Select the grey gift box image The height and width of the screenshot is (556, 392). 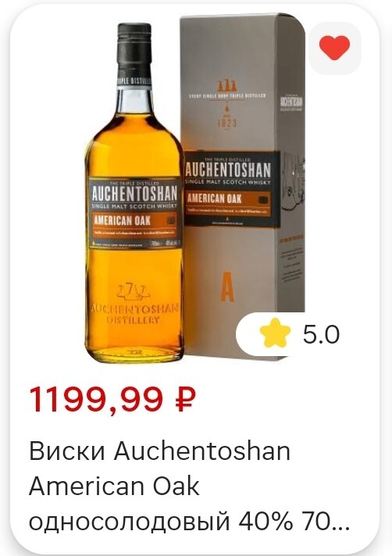tap(242, 186)
